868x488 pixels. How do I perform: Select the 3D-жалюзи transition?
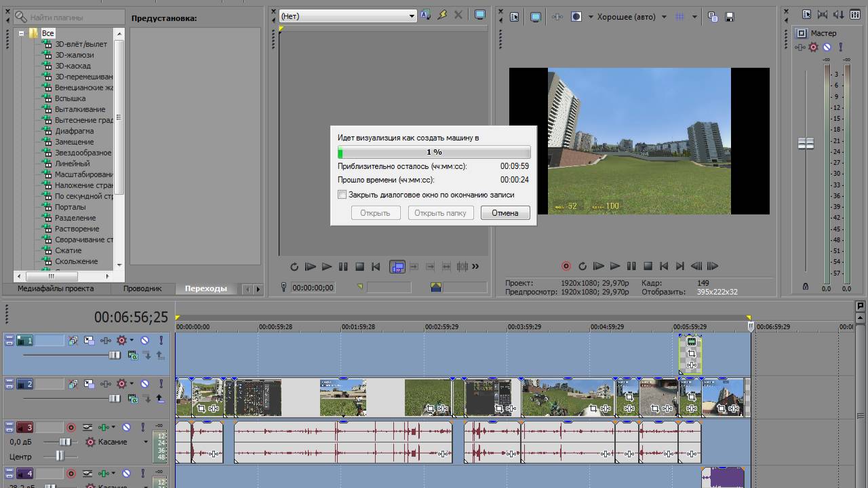coord(75,55)
